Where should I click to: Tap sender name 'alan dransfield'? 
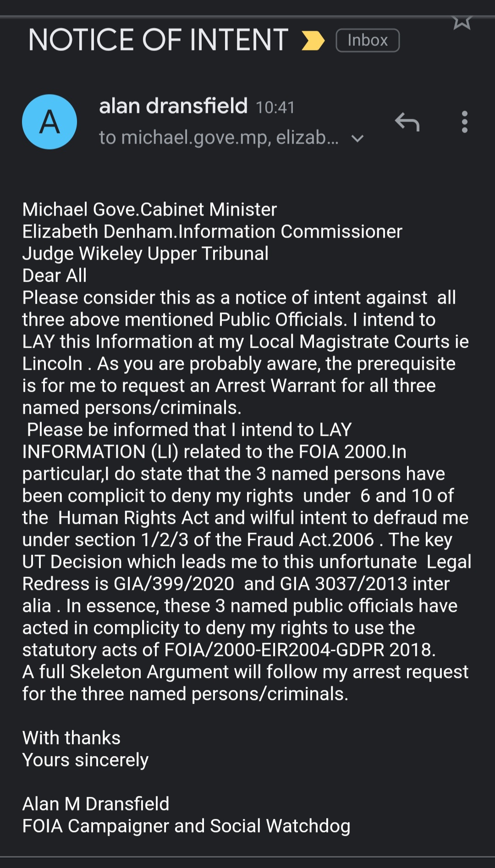click(x=173, y=106)
